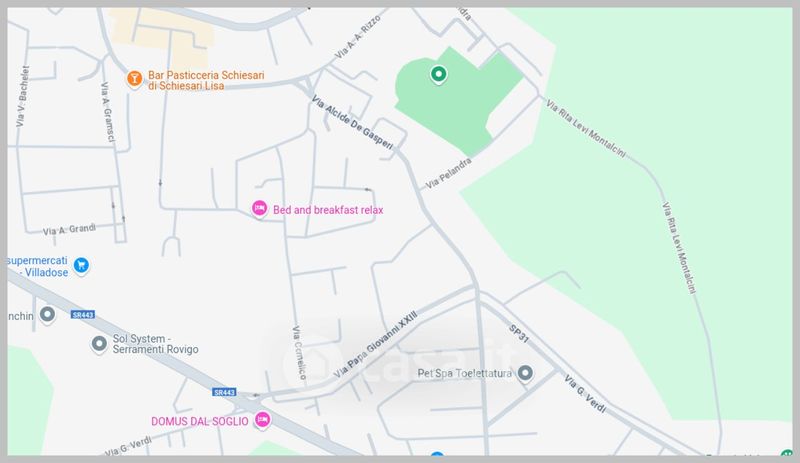Select the Pet Spa Toelettatura gray marker
800x463 pixels.
click(525, 373)
